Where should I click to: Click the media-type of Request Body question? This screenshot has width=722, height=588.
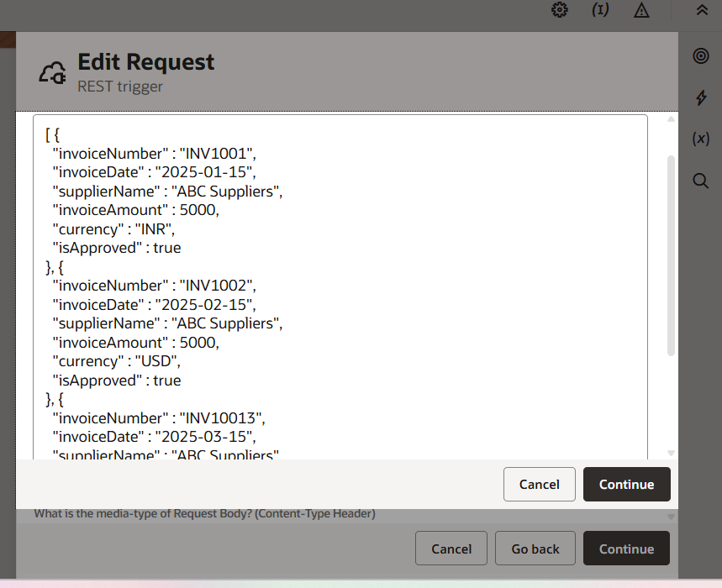204,513
